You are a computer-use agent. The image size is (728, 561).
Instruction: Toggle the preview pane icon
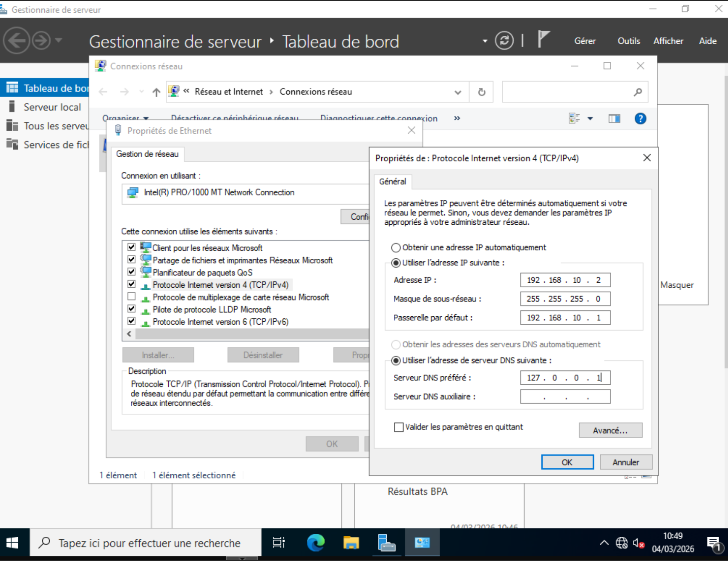614,119
